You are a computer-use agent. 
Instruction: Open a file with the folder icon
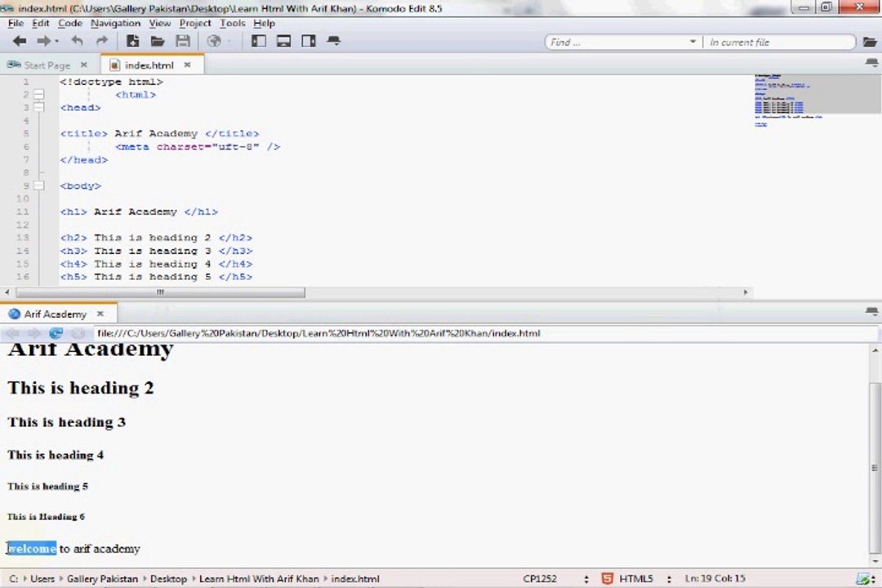tap(158, 41)
